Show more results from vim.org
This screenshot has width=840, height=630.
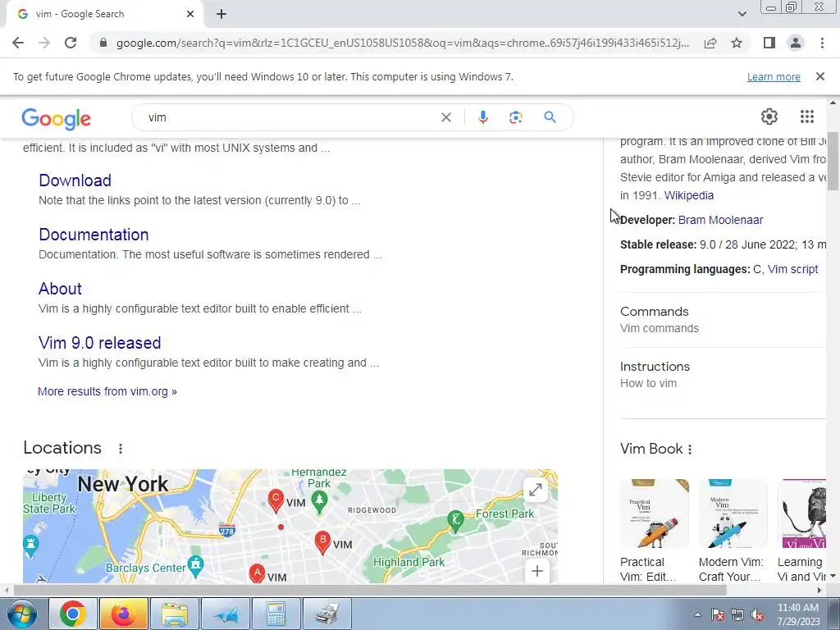[x=107, y=391]
